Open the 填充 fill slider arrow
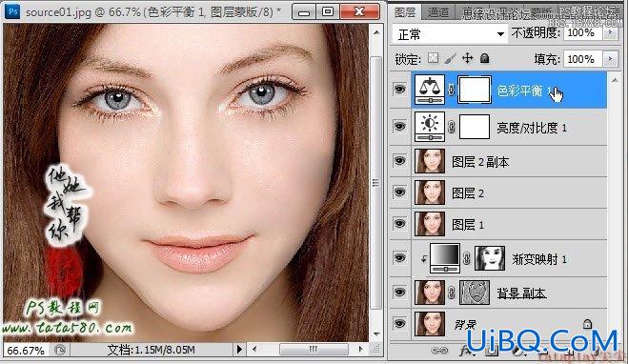This screenshot has height=364, width=628. coord(610,59)
